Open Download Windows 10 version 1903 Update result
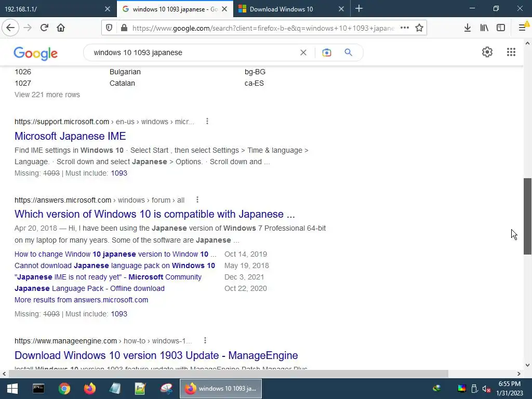This screenshot has height=399, width=532. click(x=156, y=355)
